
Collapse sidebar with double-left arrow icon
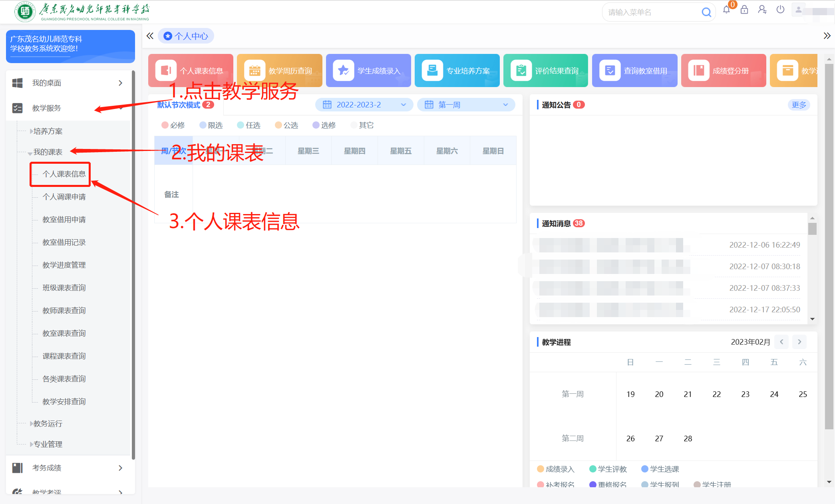(x=150, y=36)
